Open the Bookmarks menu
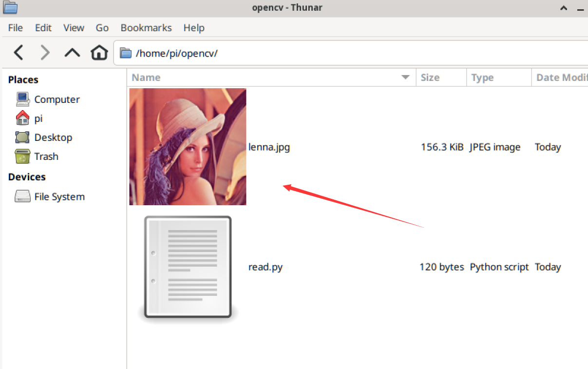Image resolution: width=588 pixels, height=369 pixels. (x=146, y=28)
